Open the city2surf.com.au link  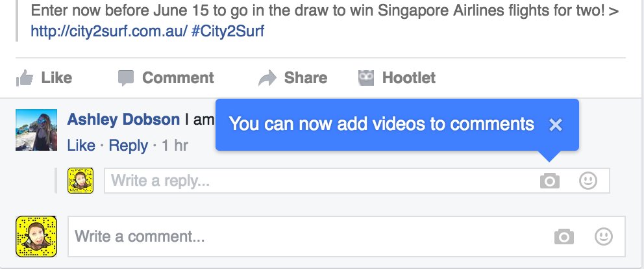(109, 31)
